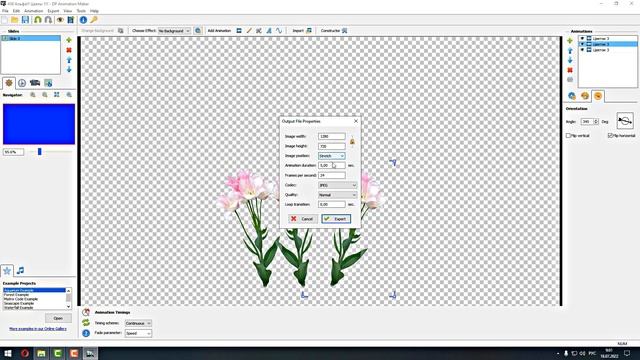Toggle the aspect ratio lock in dialog
The width and height of the screenshot is (640, 360).
[x=352, y=141]
